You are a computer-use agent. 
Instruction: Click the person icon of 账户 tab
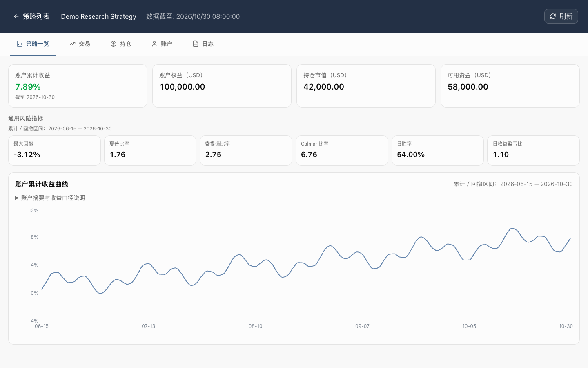154,44
